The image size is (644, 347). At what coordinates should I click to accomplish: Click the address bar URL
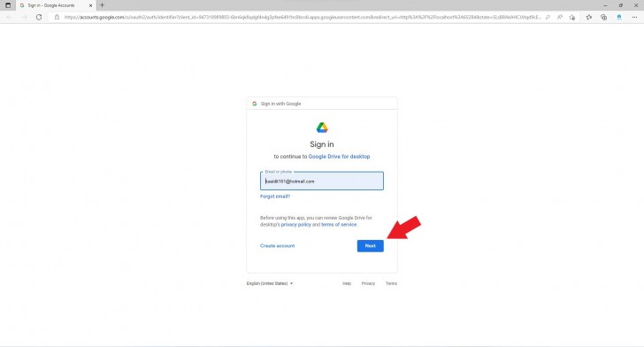[x=303, y=18]
